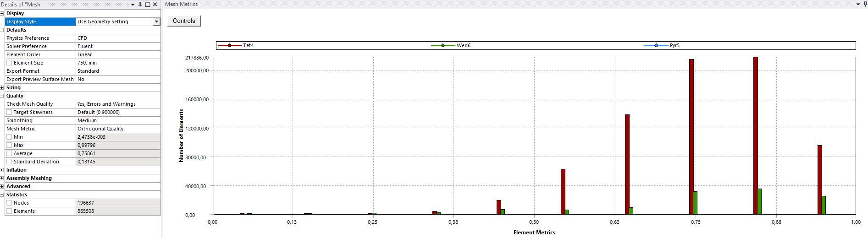Tick the Standard Deviation parameter checkbox

9,162
